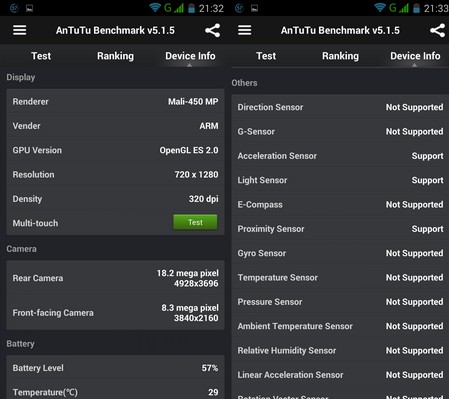Select the Front-facing Camera row
Screen dimensions: 449x399
pyautogui.click(x=115, y=313)
